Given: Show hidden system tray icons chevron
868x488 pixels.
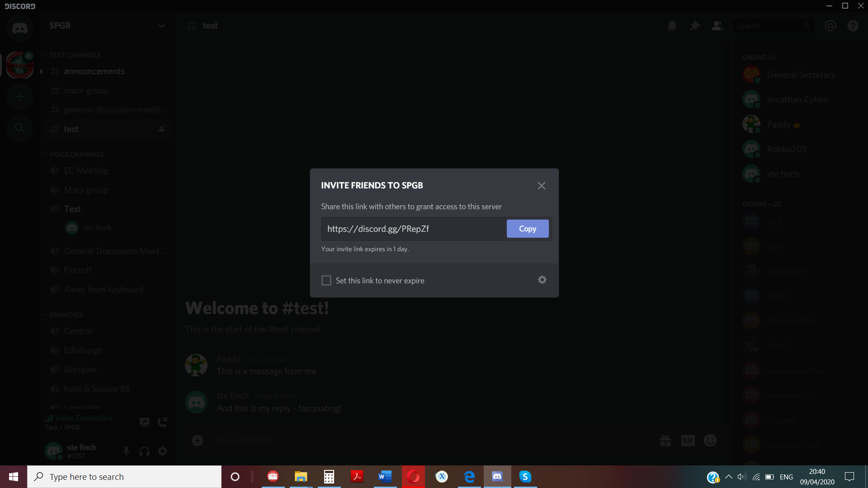Looking at the screenshot, I should 728,477.
